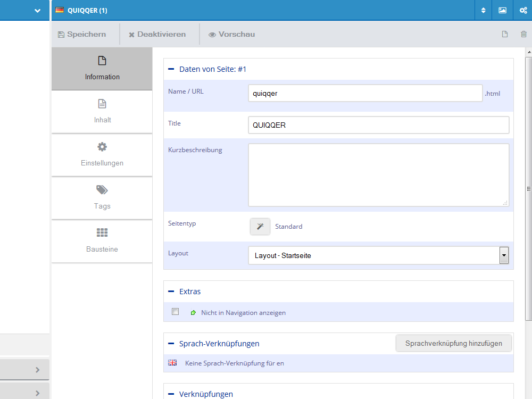The height and width of the screenshot is (399, 532).
Task: Click into the Kurzbeschreibung textarea
Action: click(x=378, y=175)
